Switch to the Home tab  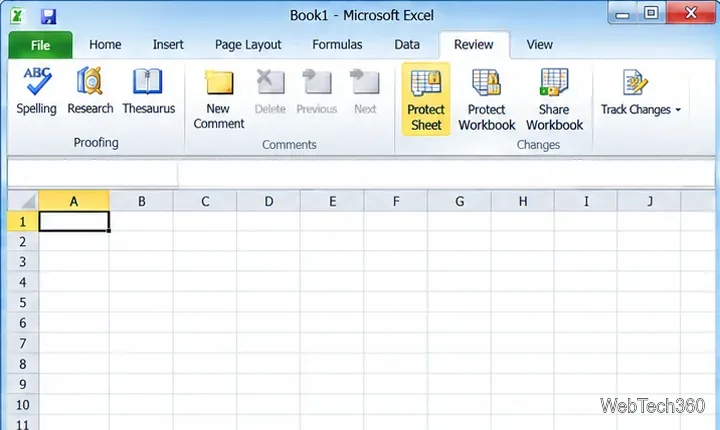[105, 45]
